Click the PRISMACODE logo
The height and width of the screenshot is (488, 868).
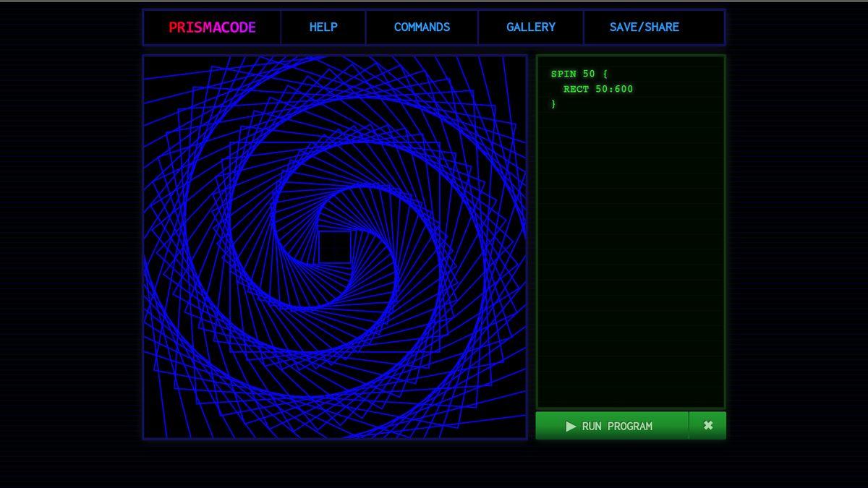coord(212,27)
